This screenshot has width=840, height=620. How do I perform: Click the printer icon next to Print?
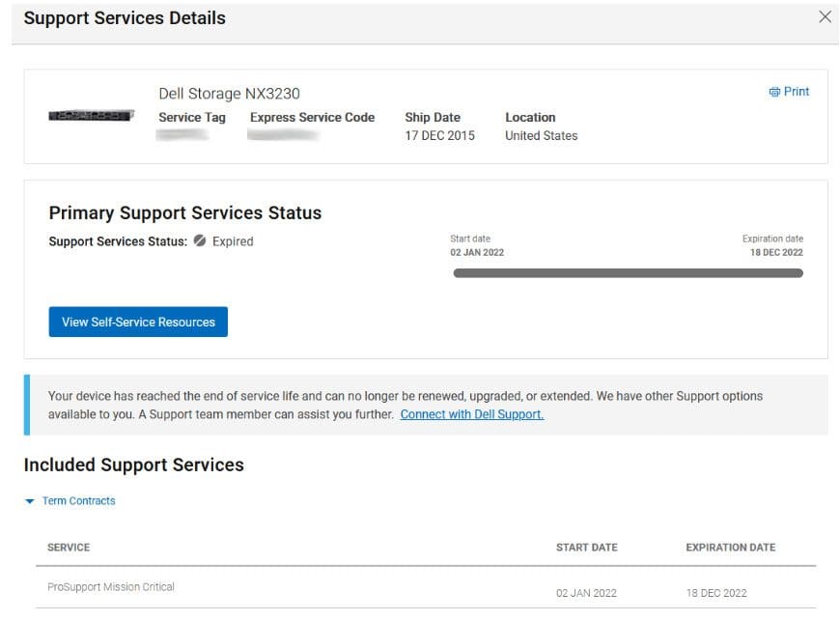[x=773, y=92]
